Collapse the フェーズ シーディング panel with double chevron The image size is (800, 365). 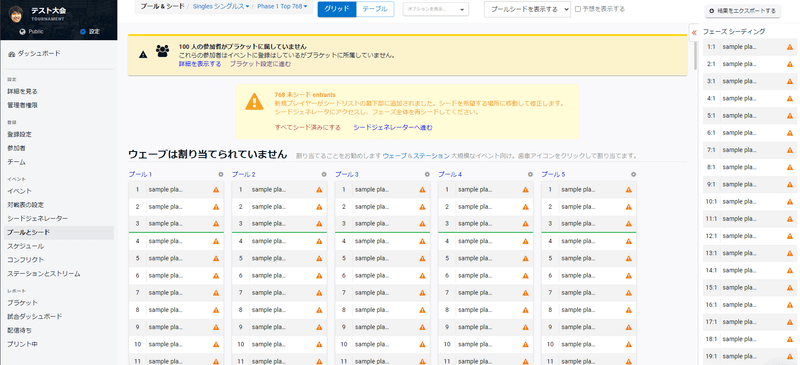point(694,32)
